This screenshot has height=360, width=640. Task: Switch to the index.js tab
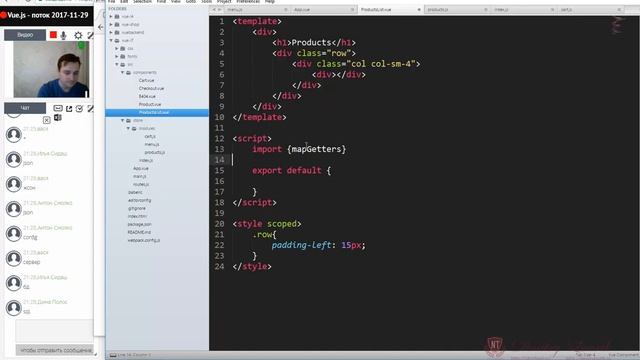(501, 9)
